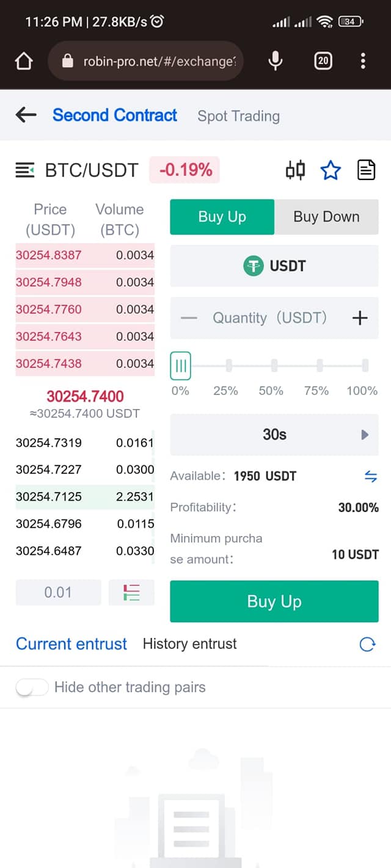Viewport: 391px width, 868px height.
Task: Tap the back arrow icon
Action: click(x=26, y=115)
